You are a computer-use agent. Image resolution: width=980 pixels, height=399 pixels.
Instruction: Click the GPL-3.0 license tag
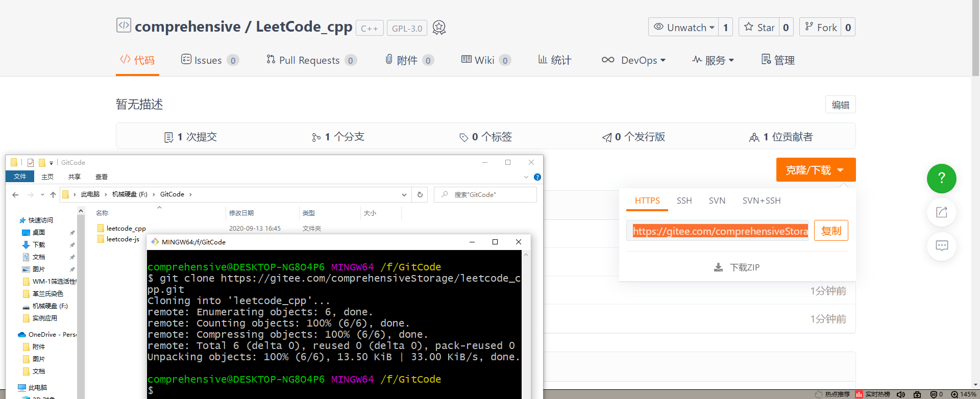tap(407, 28)
